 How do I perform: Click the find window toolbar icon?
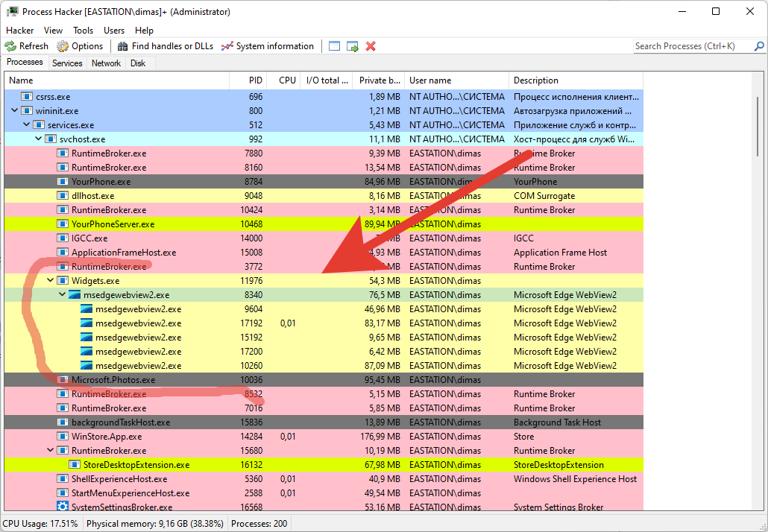[x=335, y=46]
